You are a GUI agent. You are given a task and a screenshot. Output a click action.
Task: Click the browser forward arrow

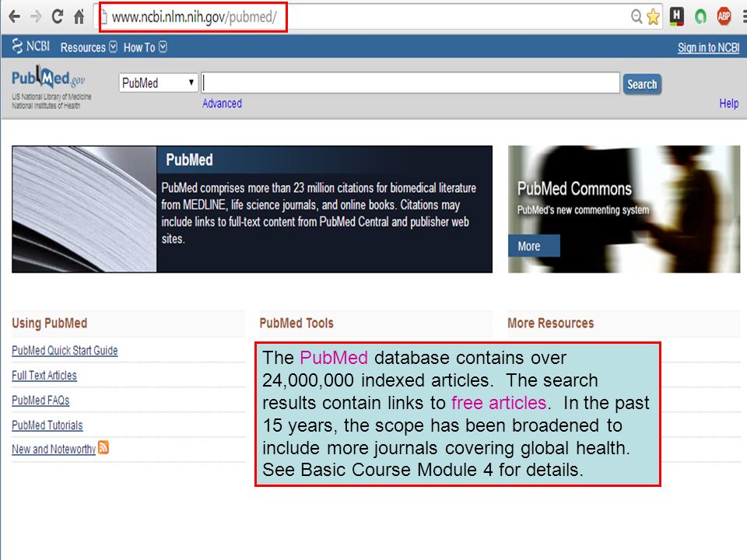(x=36, y=17)
